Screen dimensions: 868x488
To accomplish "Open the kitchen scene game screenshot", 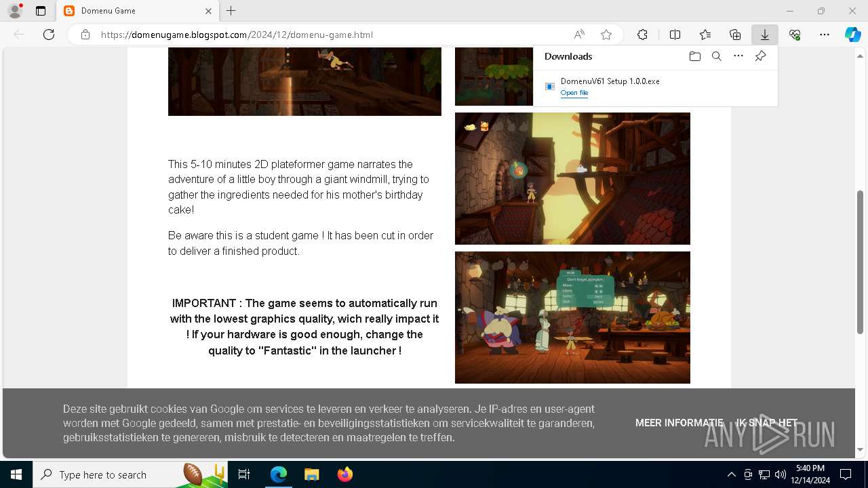I will (x=572, y=317).
